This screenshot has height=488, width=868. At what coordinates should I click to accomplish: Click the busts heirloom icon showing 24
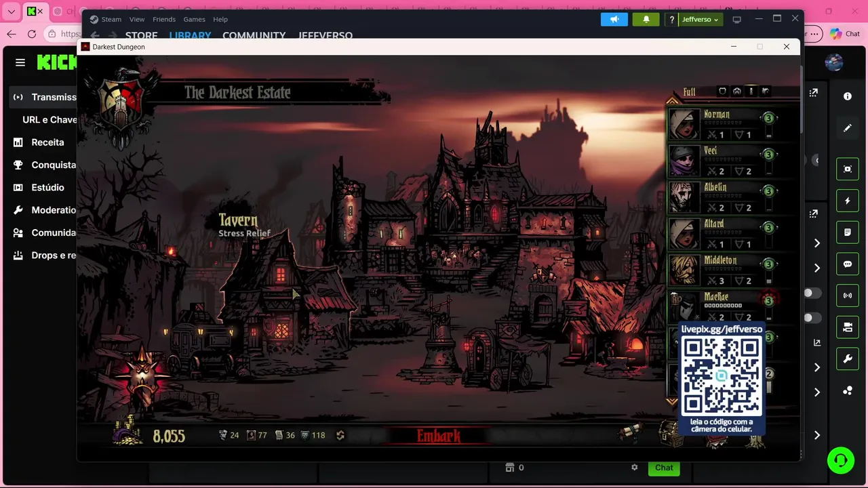pyautogui.click(x=223, y=435)
